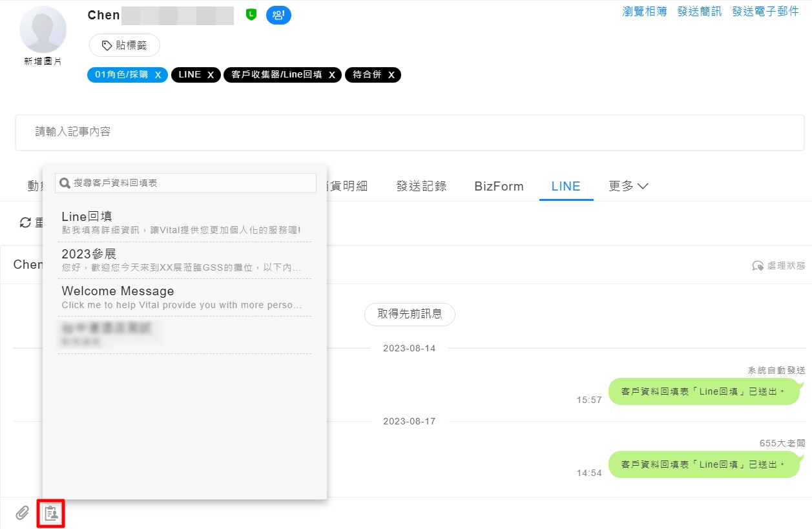Switch to the BizForm tab
This screenshot has height=529, width=812.
click(499, 186)
